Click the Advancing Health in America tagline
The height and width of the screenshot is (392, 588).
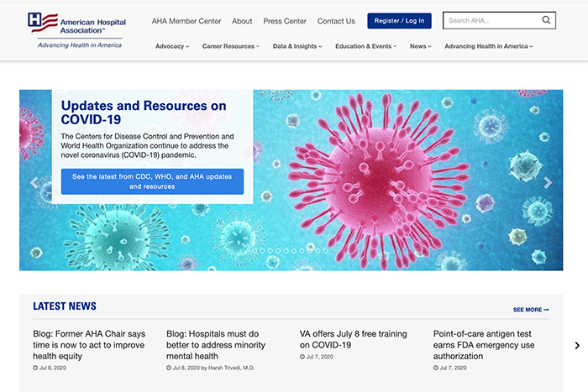click(80, 45)
